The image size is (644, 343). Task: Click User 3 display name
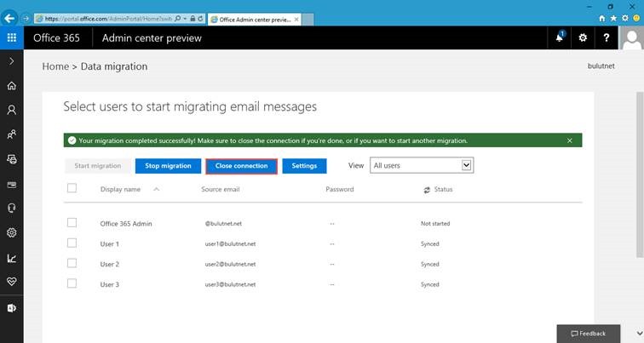[x=110, y=284]
